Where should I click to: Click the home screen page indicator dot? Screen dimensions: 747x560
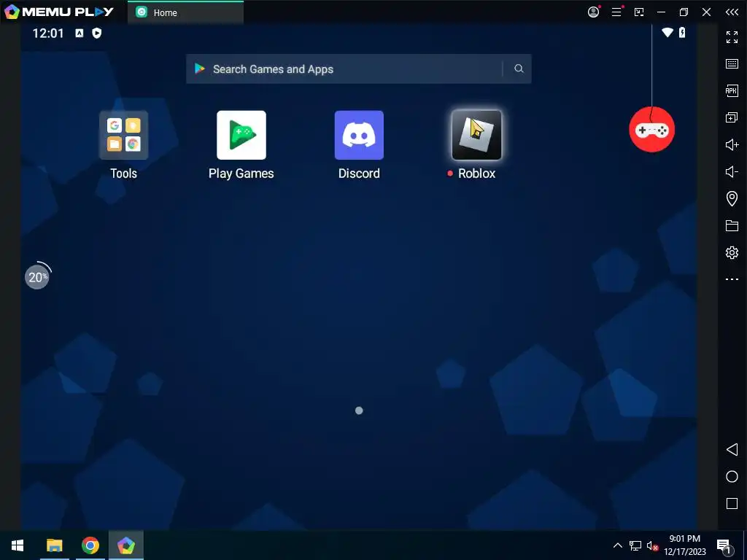pyautogui.click(x=359, y=411)
